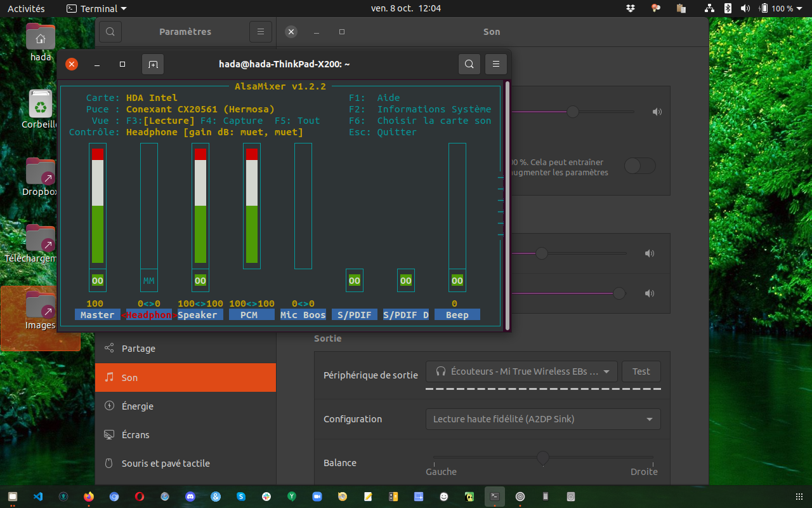Expand the Périphérique de sortie dropdown

tap(521, 371)
